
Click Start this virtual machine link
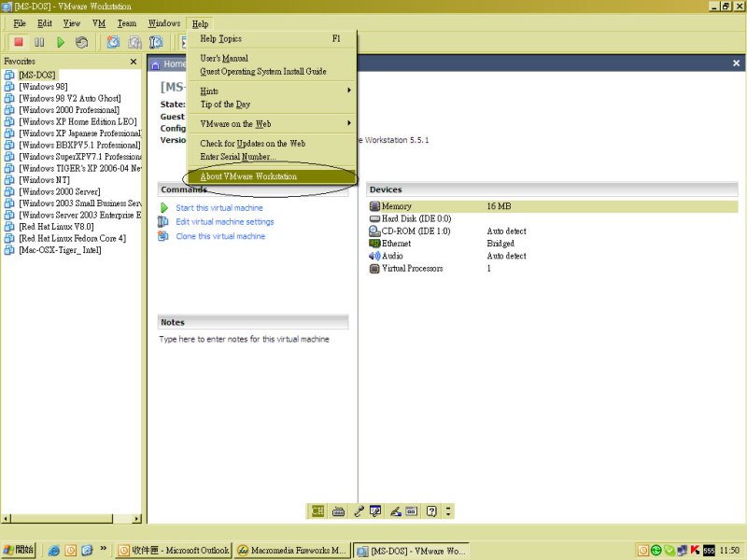click(219, 207)
